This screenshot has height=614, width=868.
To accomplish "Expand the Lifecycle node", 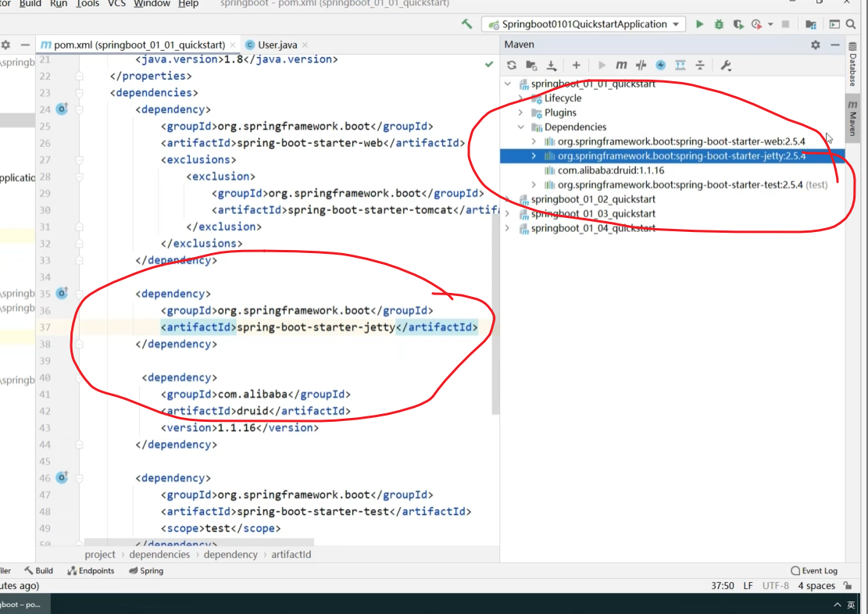I will click(x=521, y=98).
